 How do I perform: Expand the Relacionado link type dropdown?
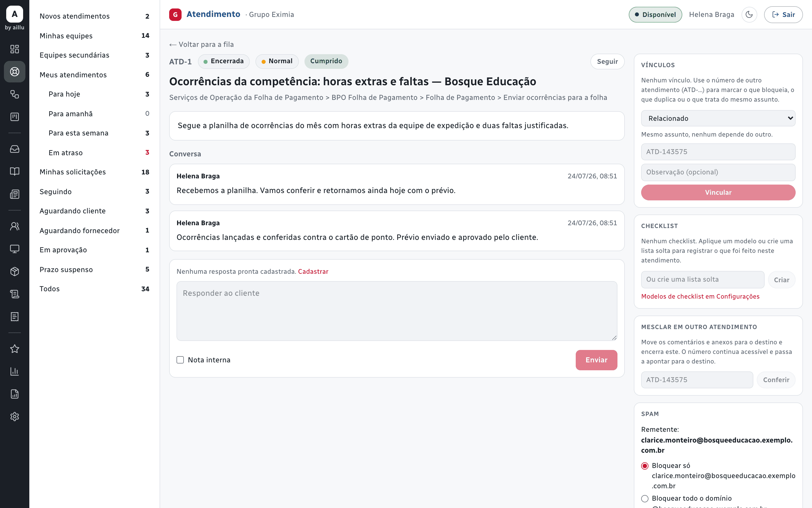[718, 118]
